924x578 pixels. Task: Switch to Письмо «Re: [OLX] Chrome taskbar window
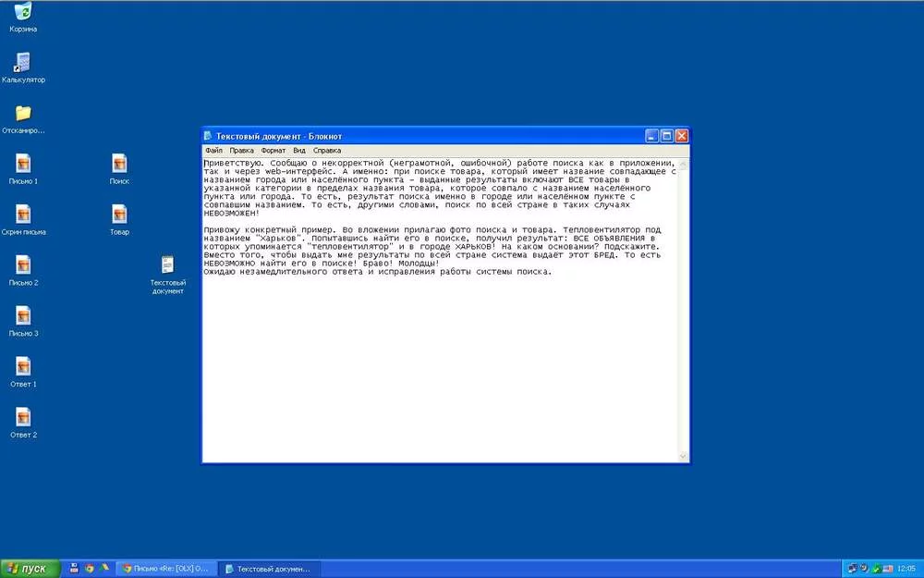pos(166,569)
